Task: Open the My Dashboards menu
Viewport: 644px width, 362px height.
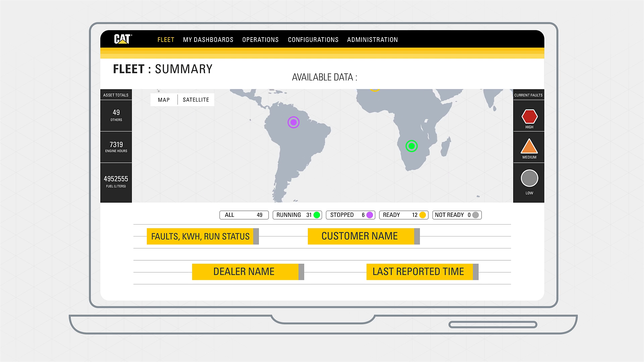Action: [208, 40]
